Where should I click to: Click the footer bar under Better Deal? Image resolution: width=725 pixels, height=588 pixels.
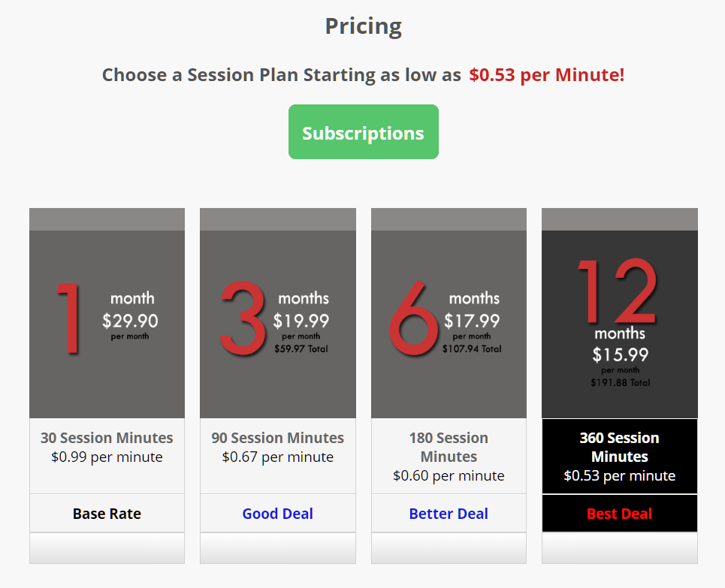(449, 548)
